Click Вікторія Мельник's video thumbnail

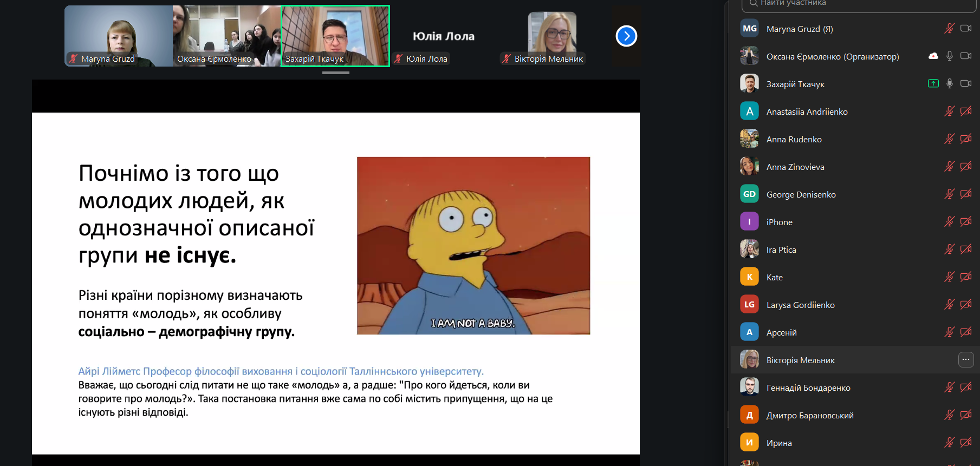point(551,36)
